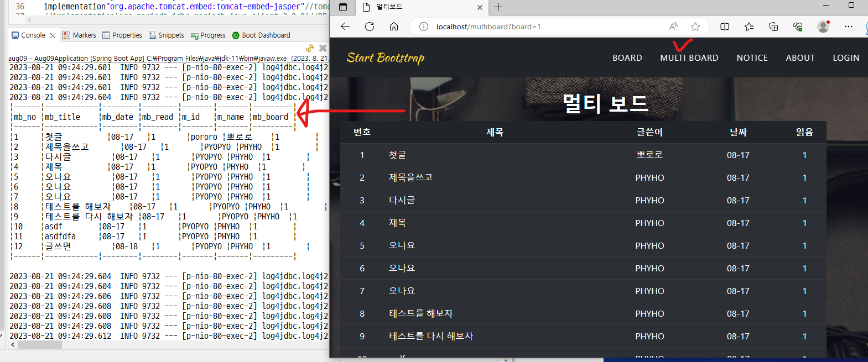Open tab actions menu icon
The width and height of the screenshot is (868, 362).
pyautogui.click(x=343, y=7)
